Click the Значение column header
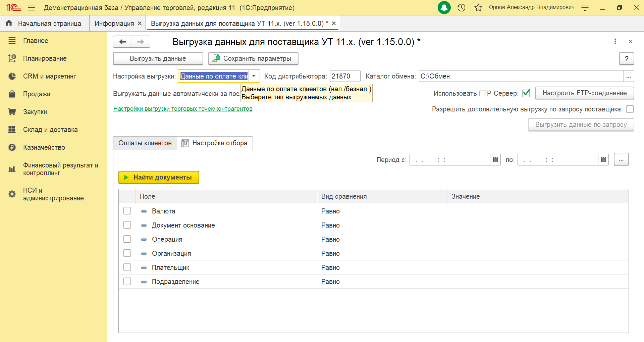 click(x=538, y=196)
